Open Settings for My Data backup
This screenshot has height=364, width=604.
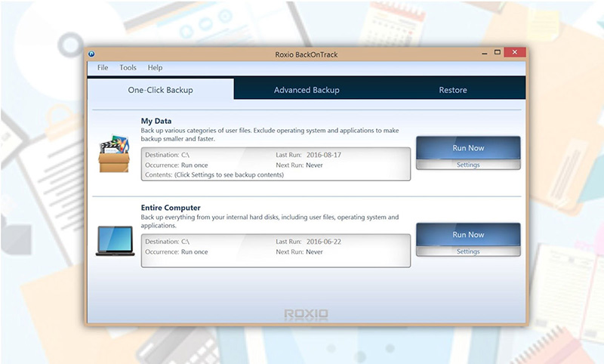click(468, 165)
